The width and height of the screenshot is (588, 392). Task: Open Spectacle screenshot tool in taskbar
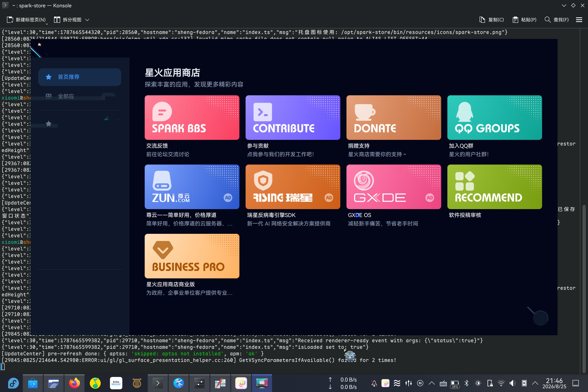pyautogui.click(x=262, y=383)
